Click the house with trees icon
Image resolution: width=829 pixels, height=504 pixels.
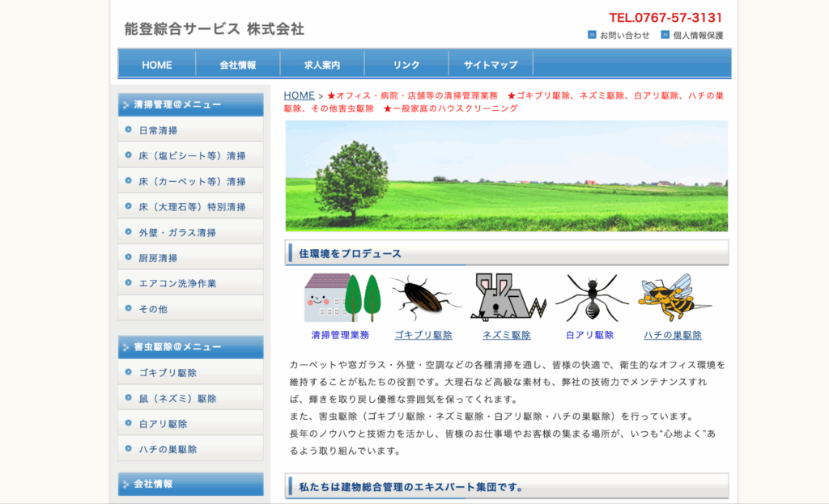pos(341,298)
